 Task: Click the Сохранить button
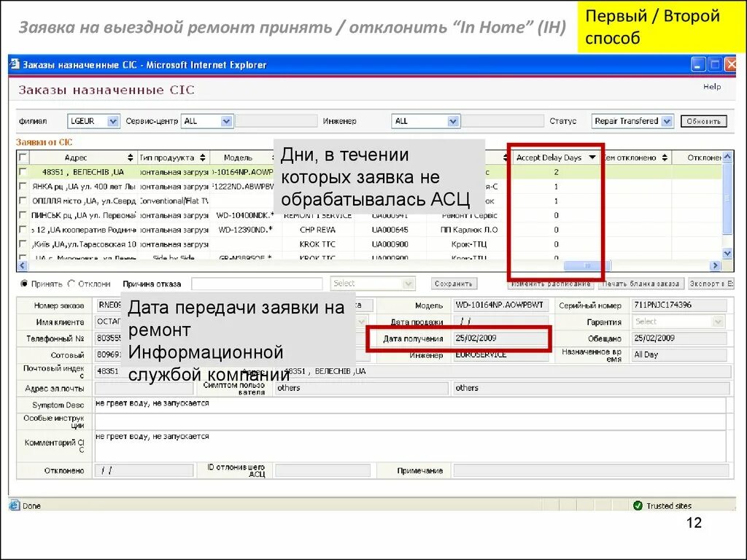(x=454, y=284)
